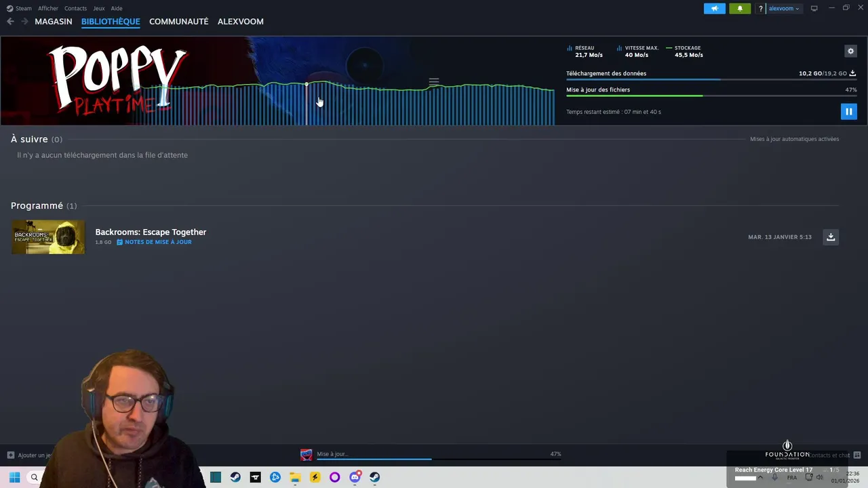Click the FRA language indicator
Screen dimensions: 868x488
pos(792,478)
